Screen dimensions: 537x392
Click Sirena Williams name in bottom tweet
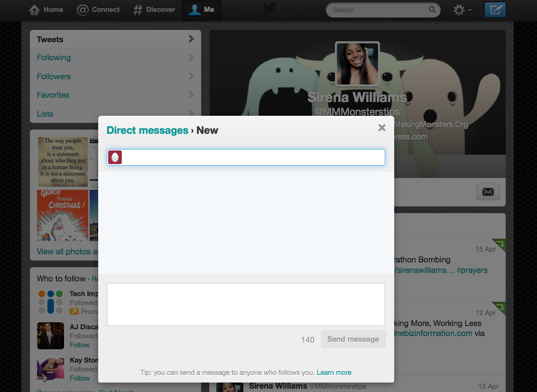pyautogui.click(x=278, y=386)
